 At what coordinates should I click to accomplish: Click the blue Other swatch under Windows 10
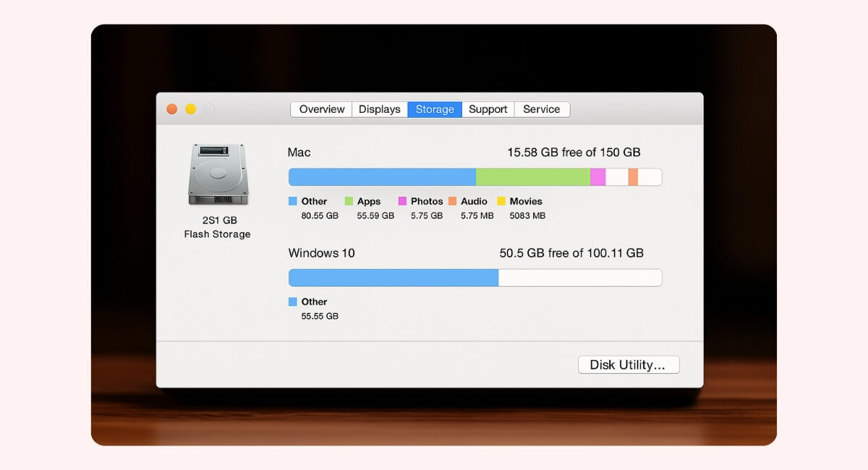[x=293, y=302]
